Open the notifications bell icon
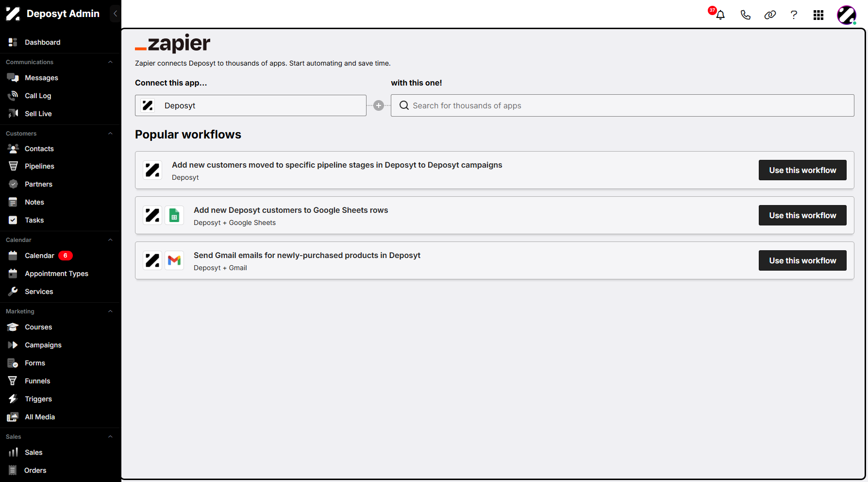868x482 pixels. pyautogui.click(x=720, y=15)
